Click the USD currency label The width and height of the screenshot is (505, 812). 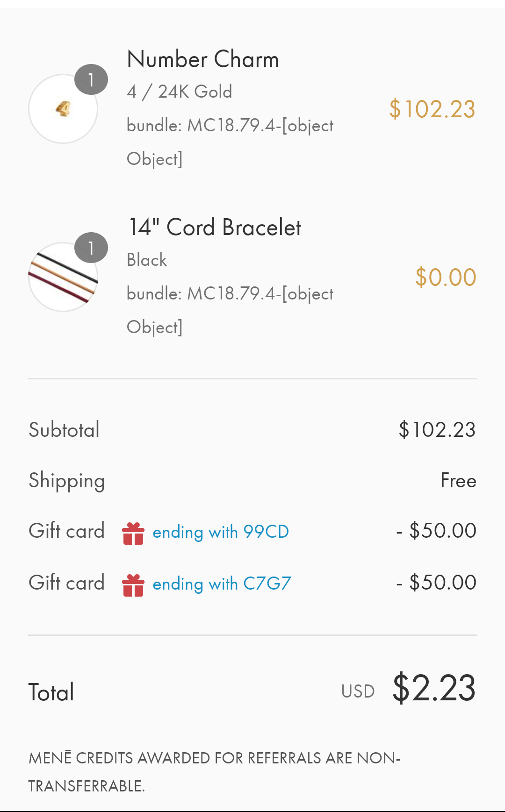point(358,691)
